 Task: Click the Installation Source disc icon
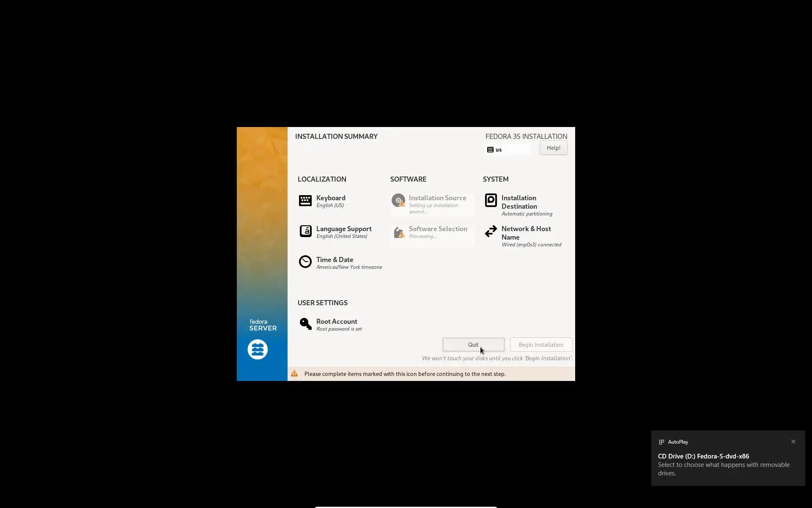click(x=398, y=200)
